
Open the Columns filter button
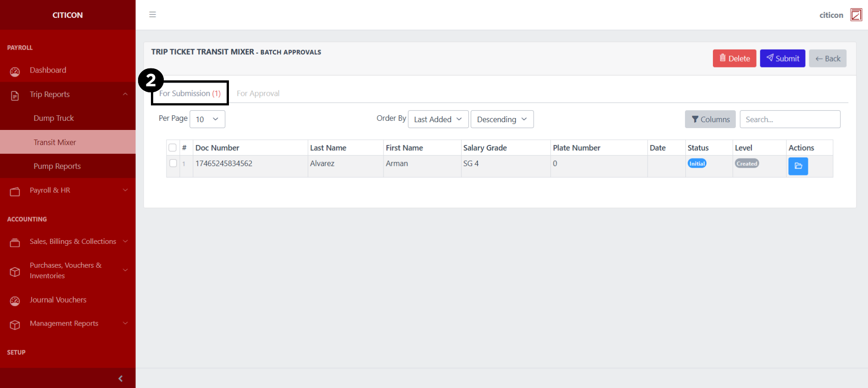coord(710,119)
